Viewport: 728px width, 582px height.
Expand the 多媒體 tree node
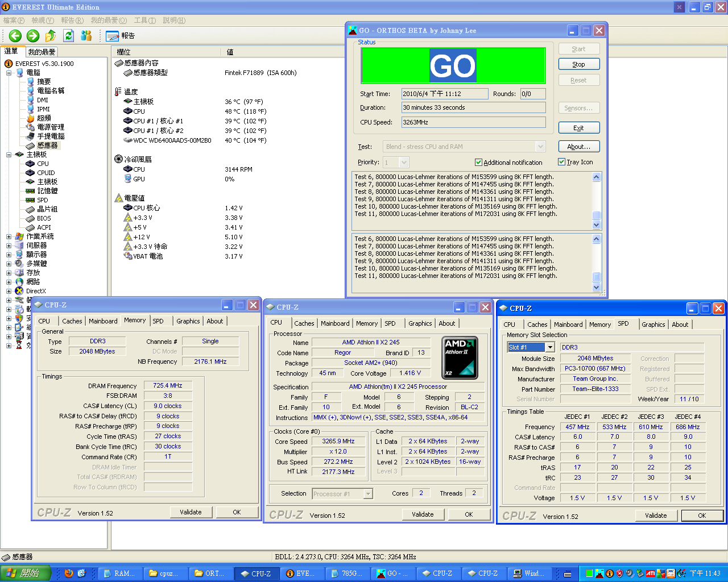[x=9, y=264]
